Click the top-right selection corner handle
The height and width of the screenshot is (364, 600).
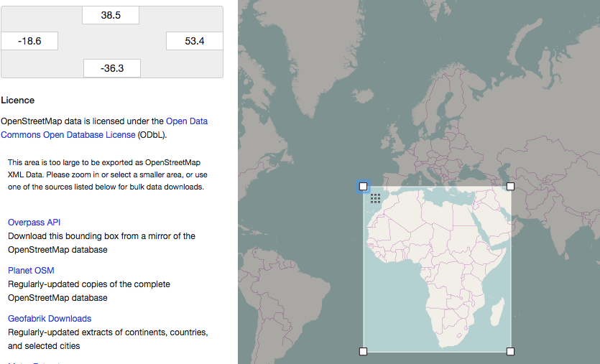[511, 187]
